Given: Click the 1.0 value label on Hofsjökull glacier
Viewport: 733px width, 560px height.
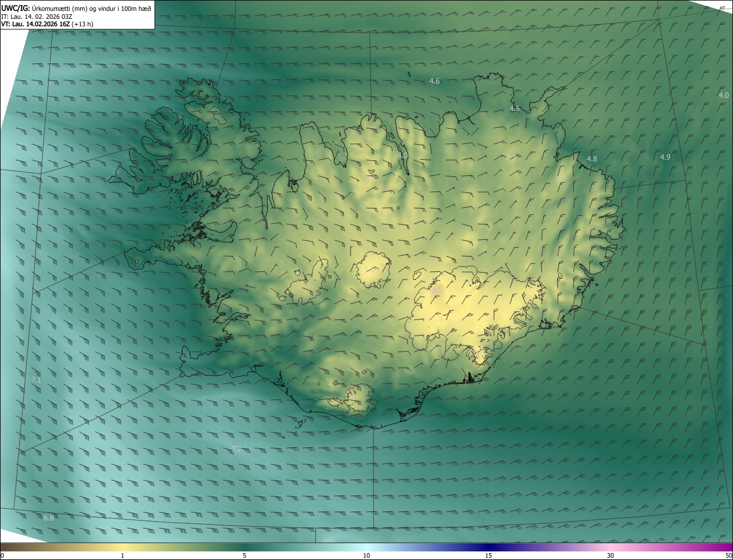Looking at the screenshot, I should [370, 269].
